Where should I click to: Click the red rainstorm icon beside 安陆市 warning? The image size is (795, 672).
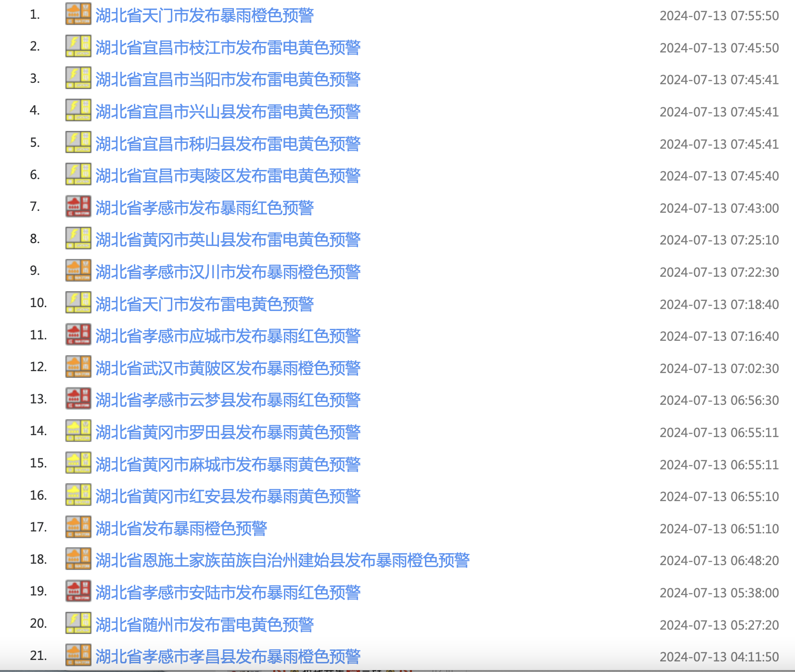coord(78,592)
